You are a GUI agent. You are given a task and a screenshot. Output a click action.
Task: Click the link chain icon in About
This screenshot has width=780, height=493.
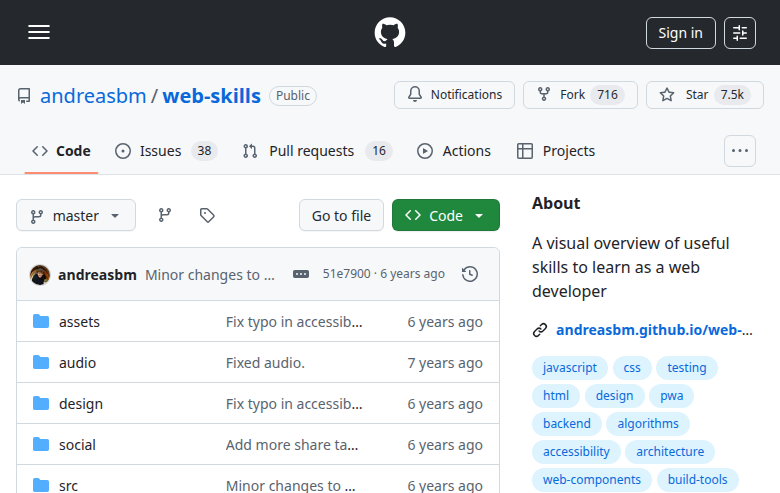tap(540, 330)
